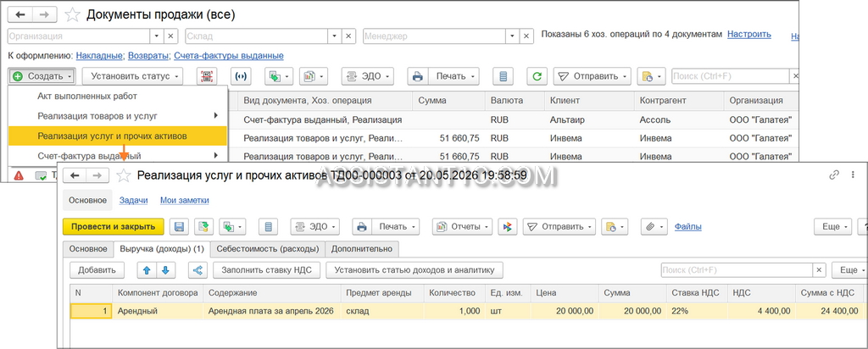Click the barcode scanner icon in the top toolbar
Viewport: 868px width, 349px height.
point(208,76)
